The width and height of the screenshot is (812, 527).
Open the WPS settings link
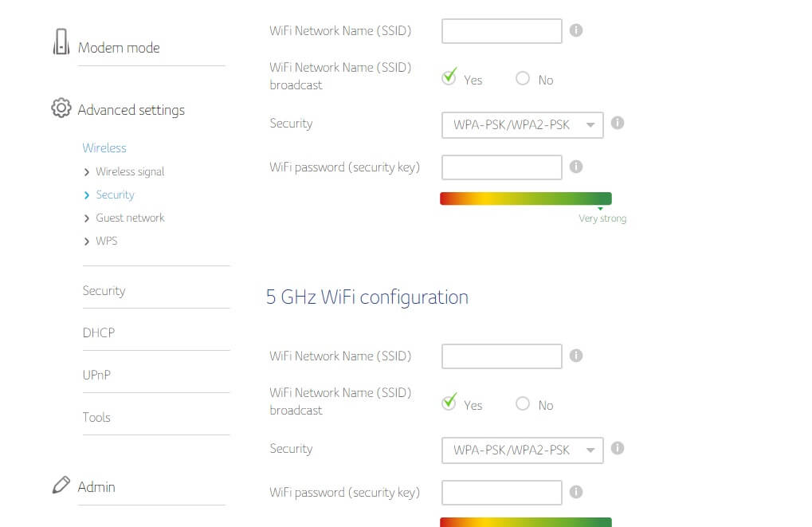click(106, 241)
